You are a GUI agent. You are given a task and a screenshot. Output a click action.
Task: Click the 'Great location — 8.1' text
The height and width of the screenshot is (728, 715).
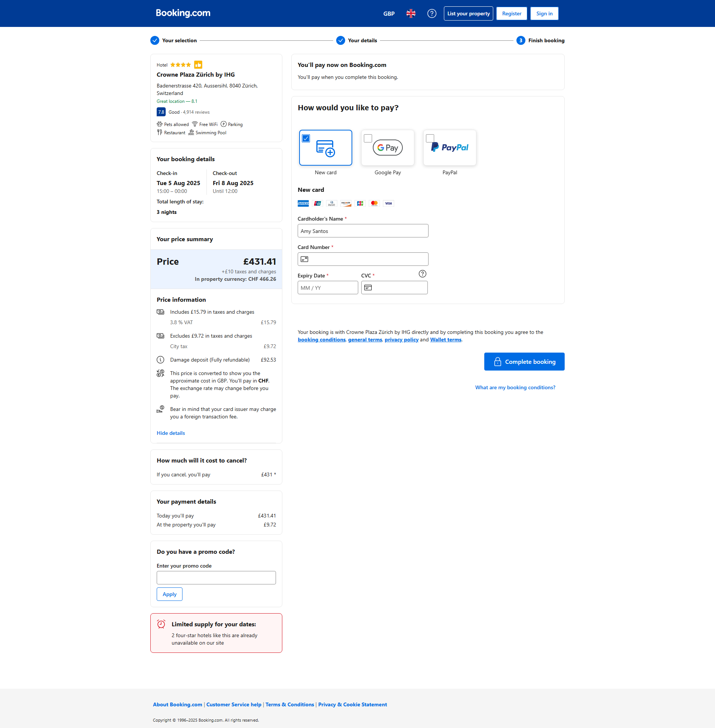click(177, 101)
